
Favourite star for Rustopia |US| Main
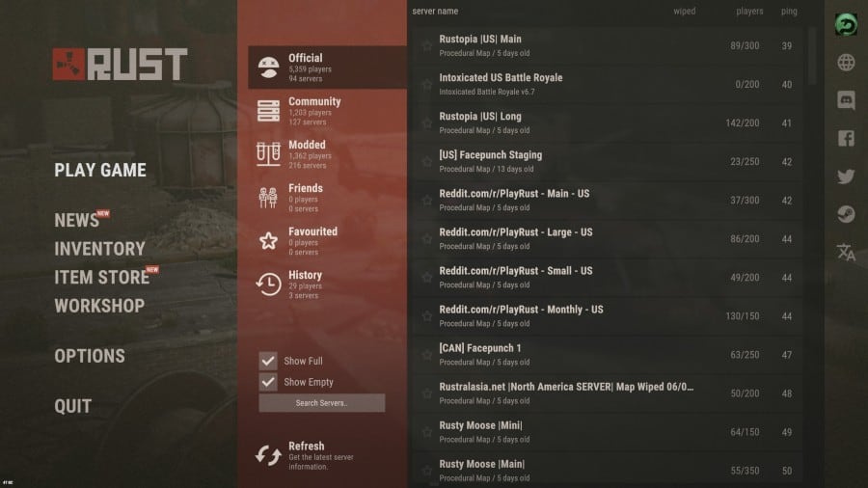pyautogui.click(x=427, y=45)
